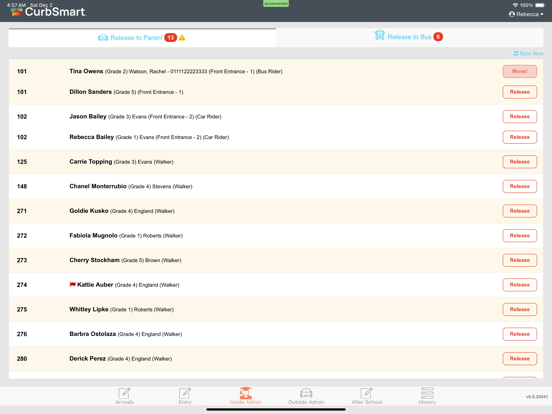Select the Cherry Stockham name
552x414 pixels.
pos(94,260)
